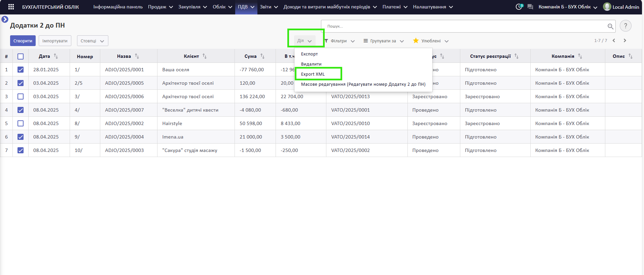This screenshot has width=644, height=275.
Task: Open the Платежі dropdown menu
Action: coord(395,7)
